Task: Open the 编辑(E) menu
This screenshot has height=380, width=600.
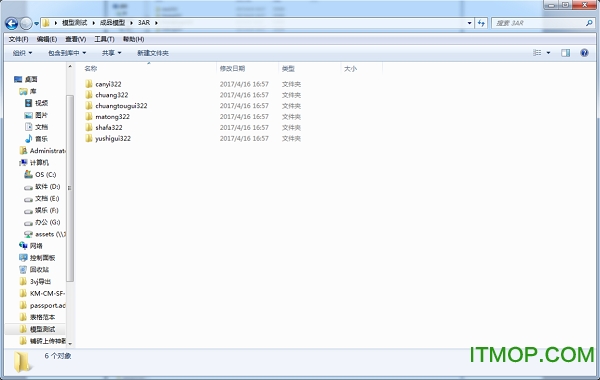Action: tap(47, 39)
